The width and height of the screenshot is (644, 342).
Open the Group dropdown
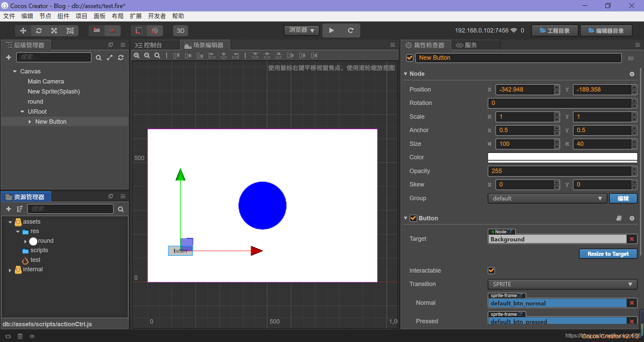point(547,198)
